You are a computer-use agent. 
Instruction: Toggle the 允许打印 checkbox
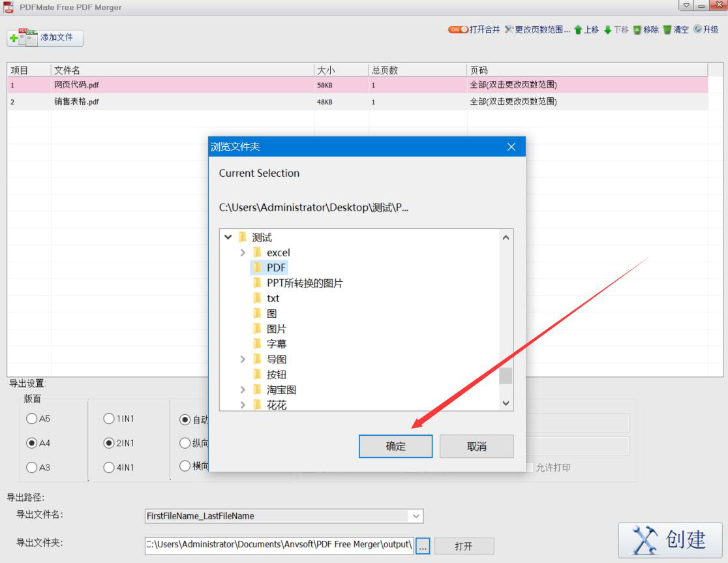pos(530,467)
